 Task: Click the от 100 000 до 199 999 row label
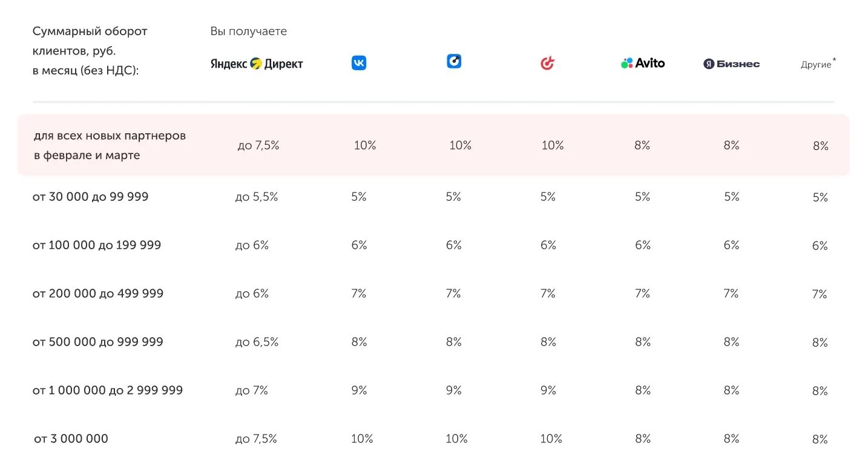(x=97, y=245)
